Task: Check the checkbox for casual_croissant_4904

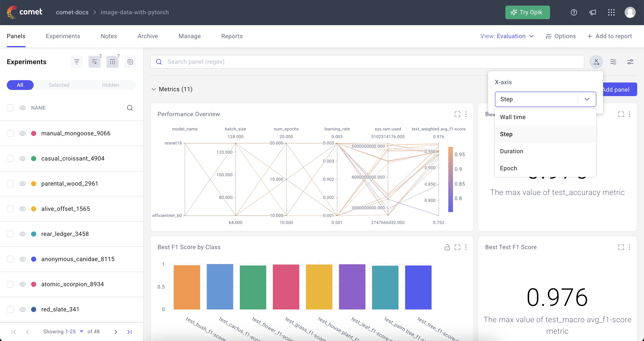Action: coord(10,159)
